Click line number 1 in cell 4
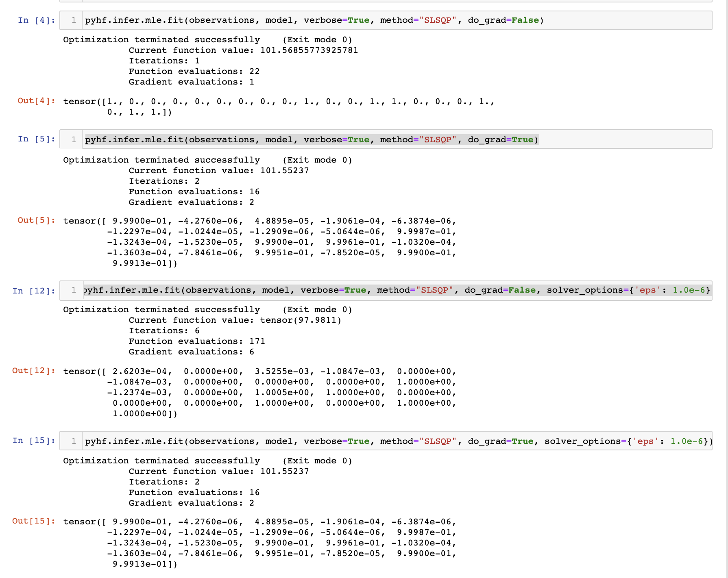The width and height of the screenshot is (728, 578). point(73,20)
